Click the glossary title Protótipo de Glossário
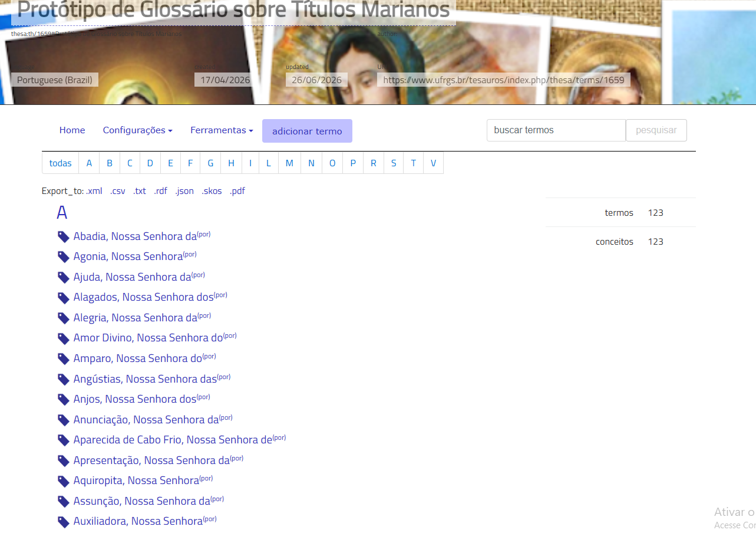Image resolution: width=756 pixels, height=543 pixels. tap(233, 10)
